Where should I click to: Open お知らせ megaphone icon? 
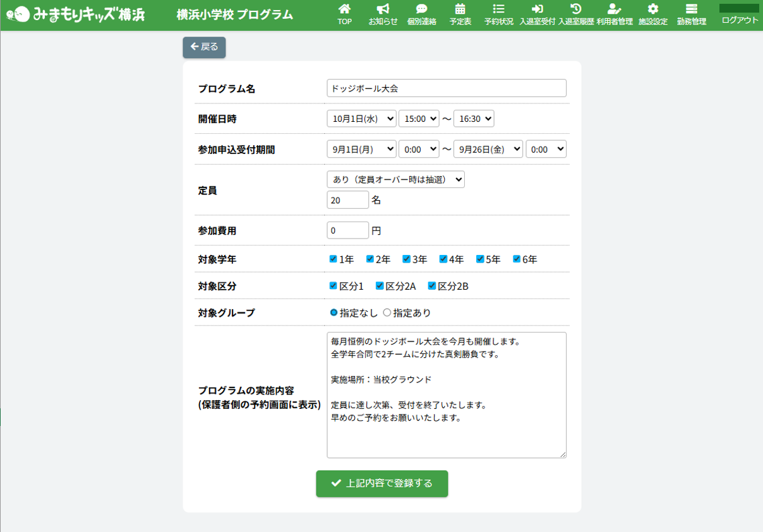pyautogui.click(x=383, y=9)
